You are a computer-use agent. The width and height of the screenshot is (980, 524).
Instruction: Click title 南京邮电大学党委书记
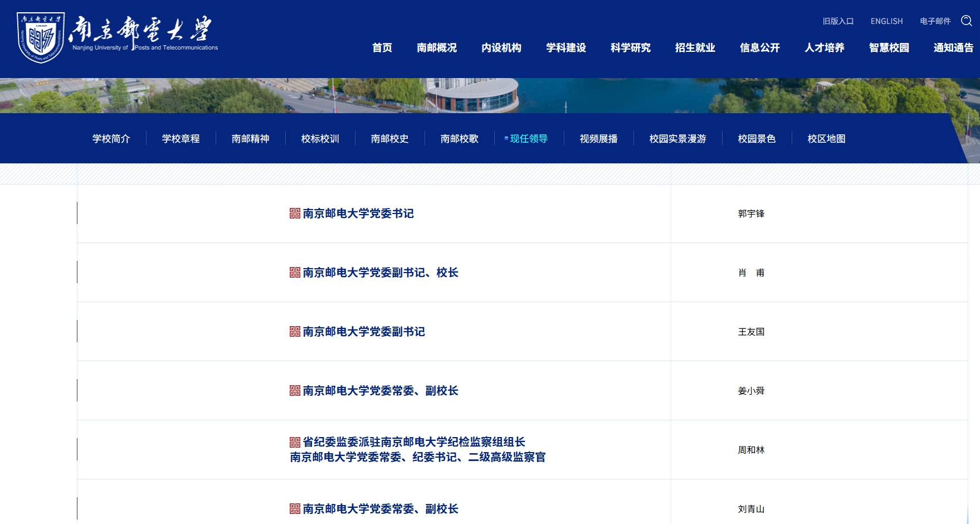[x=358, y=214]
